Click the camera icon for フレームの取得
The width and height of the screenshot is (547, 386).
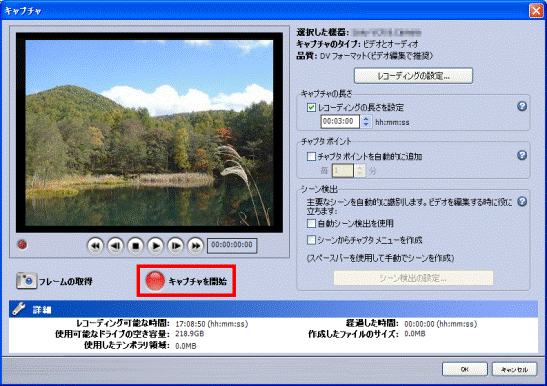26,281
